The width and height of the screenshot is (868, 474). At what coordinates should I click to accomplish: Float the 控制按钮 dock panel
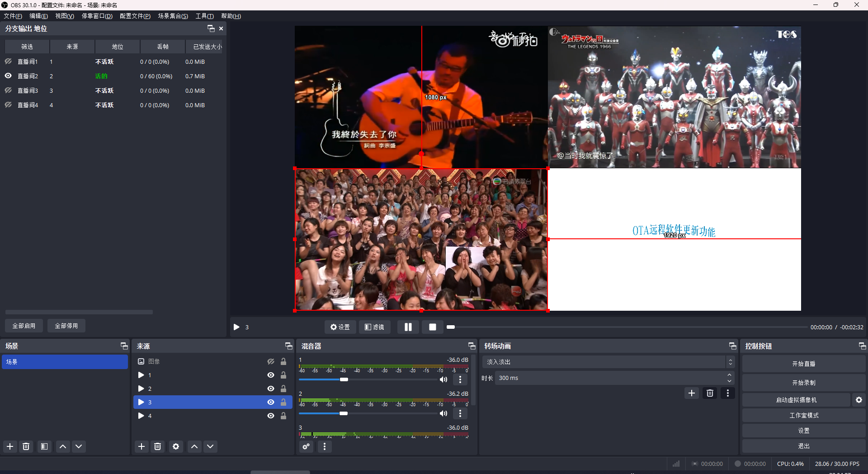tap(862, 346)
